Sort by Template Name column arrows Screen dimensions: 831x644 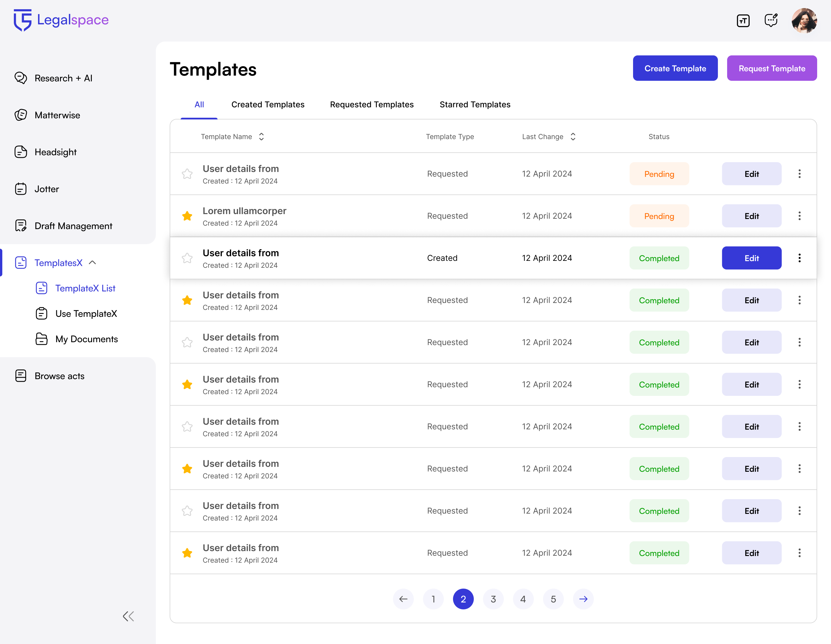(x=261, y=136)
